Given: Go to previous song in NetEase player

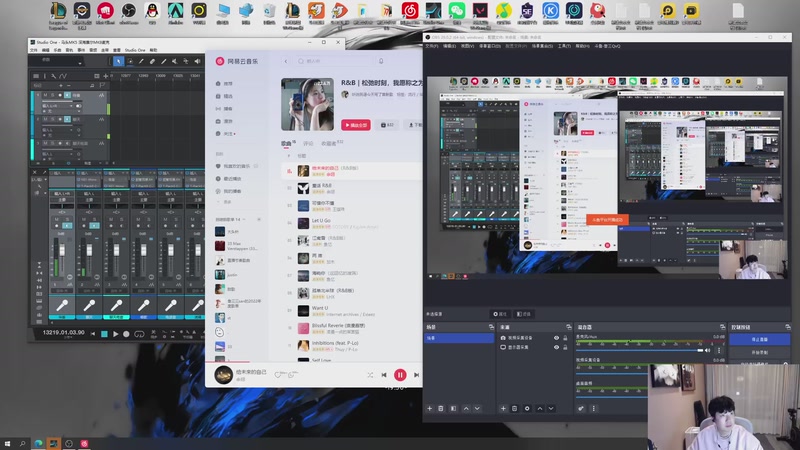Looking at the screenshot, I should (384, 375).
